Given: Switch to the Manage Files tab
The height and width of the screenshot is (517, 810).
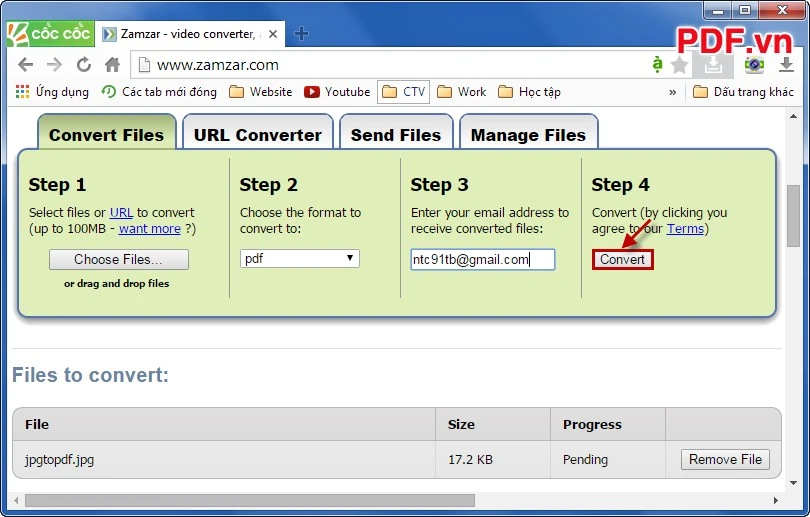Looking at the screenshot, I should [528, 134].
